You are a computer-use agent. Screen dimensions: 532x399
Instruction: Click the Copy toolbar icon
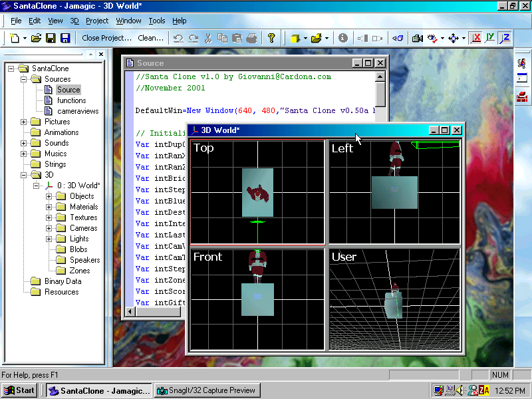click(x=223, y=38)
